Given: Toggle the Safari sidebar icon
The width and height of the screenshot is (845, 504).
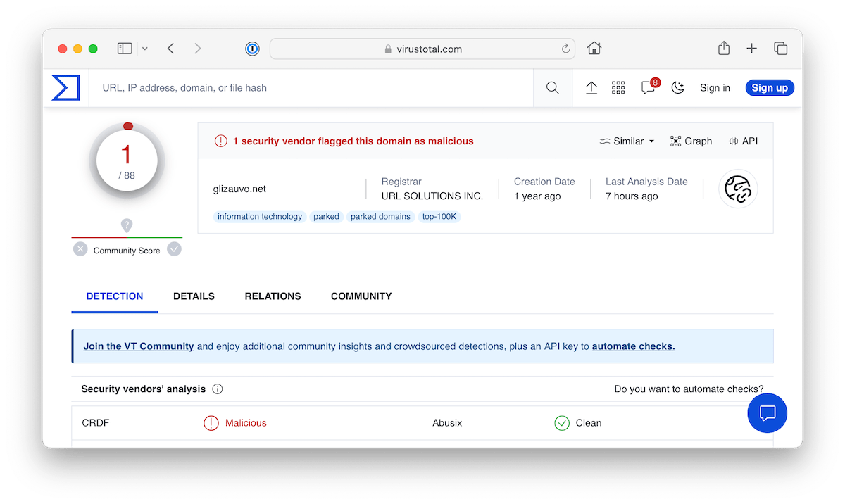Looking at the screenshot, I should coord(125,49).
